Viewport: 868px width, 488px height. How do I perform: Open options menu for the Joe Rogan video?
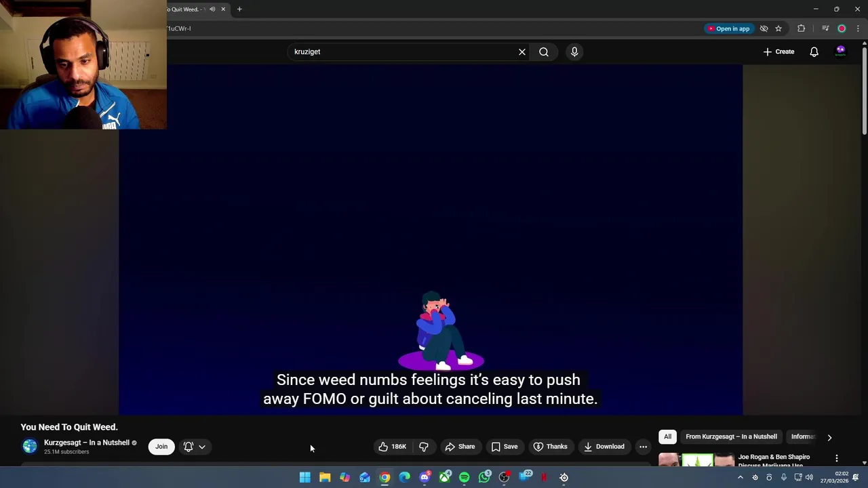click(x=837, y=459)
